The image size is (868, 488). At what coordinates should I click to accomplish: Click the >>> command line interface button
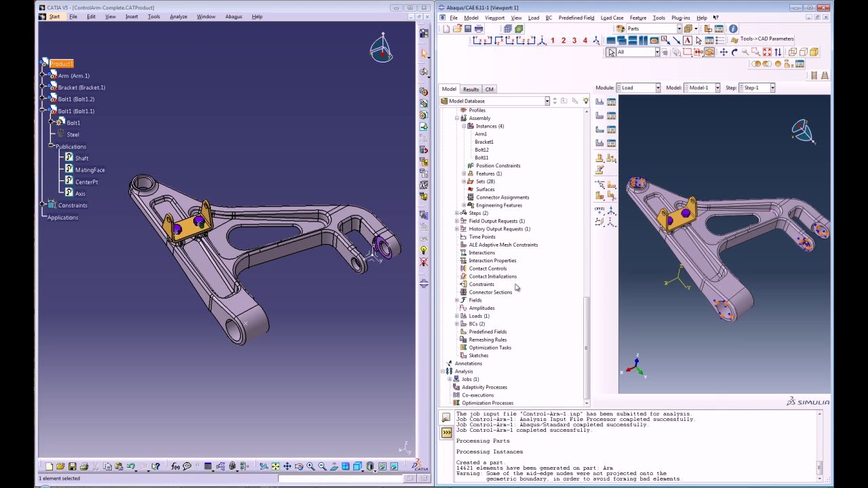[x=446, y=432]
